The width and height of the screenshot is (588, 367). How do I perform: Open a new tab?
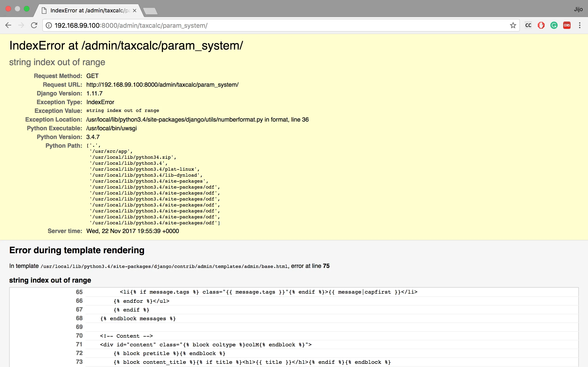point(150,11)
